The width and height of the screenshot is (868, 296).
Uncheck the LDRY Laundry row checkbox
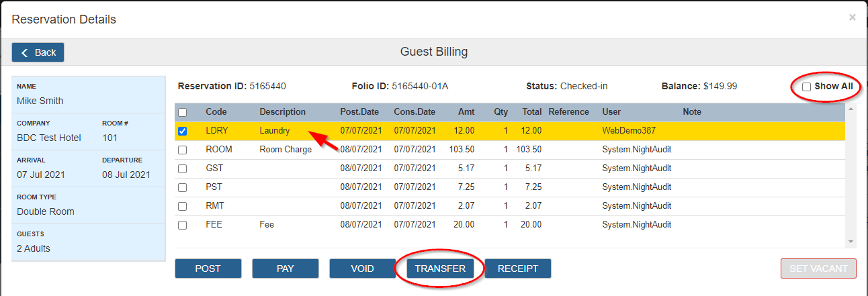[182, 131]
